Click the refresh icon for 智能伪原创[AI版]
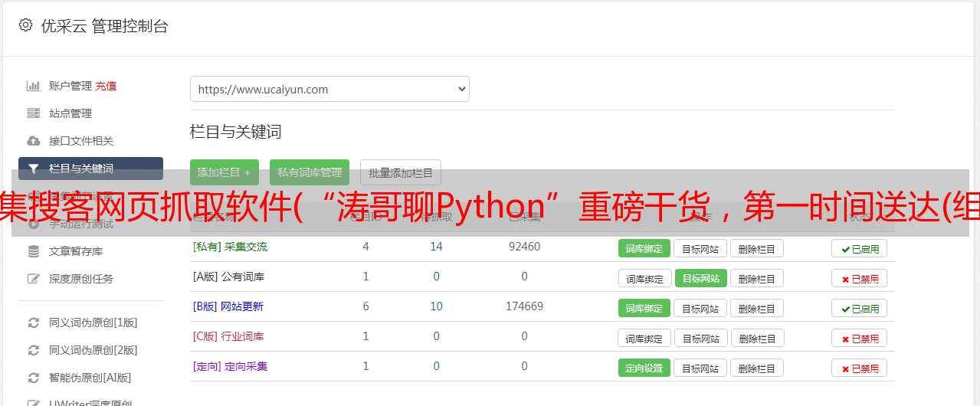The width and height of the screenshot is (980, 406). (x=33, y=378)
